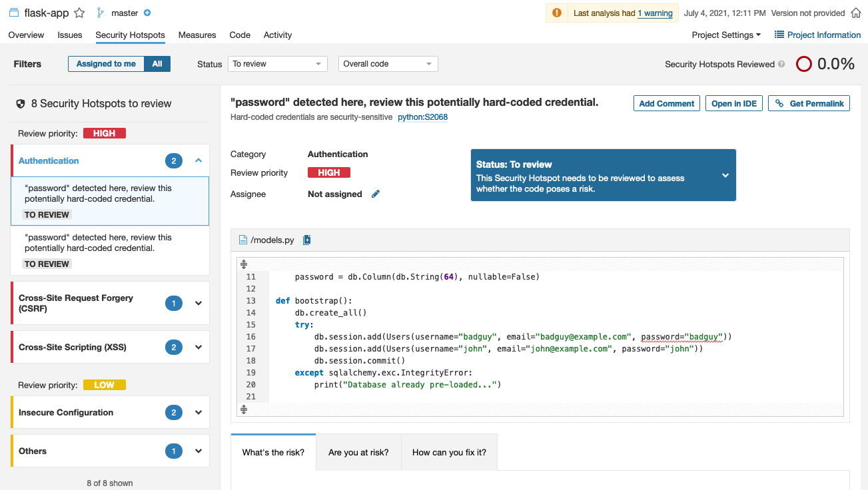The image size is (868, 490).
Task: Select the first hard-coded credential hotspot
Action: 110,201
